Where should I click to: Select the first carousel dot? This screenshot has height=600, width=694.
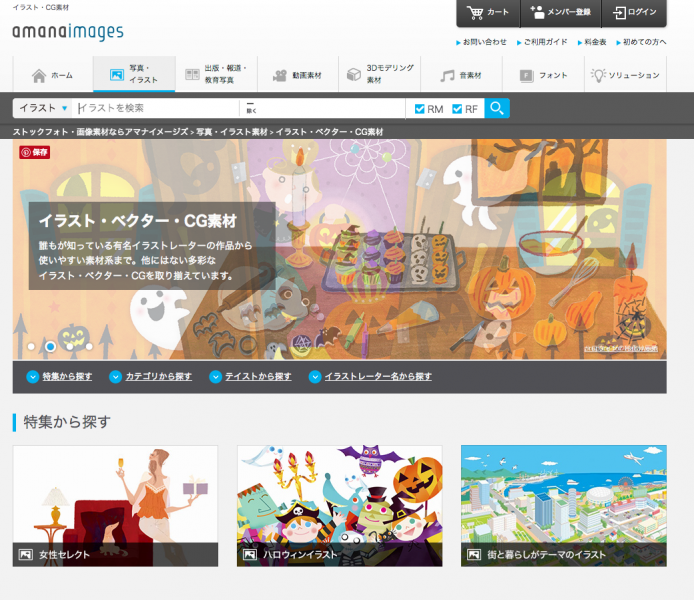[x=31, y=346]
